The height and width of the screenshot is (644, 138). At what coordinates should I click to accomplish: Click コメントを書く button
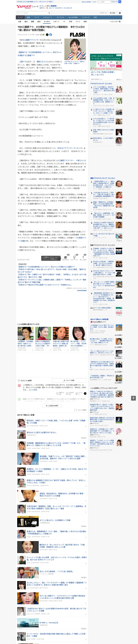[69, 380]
